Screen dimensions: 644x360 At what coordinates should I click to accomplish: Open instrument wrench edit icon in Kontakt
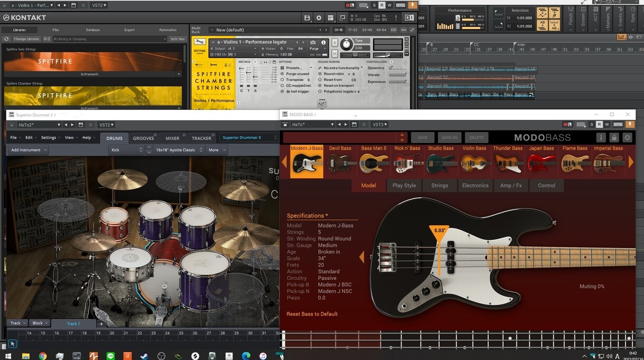200,42
